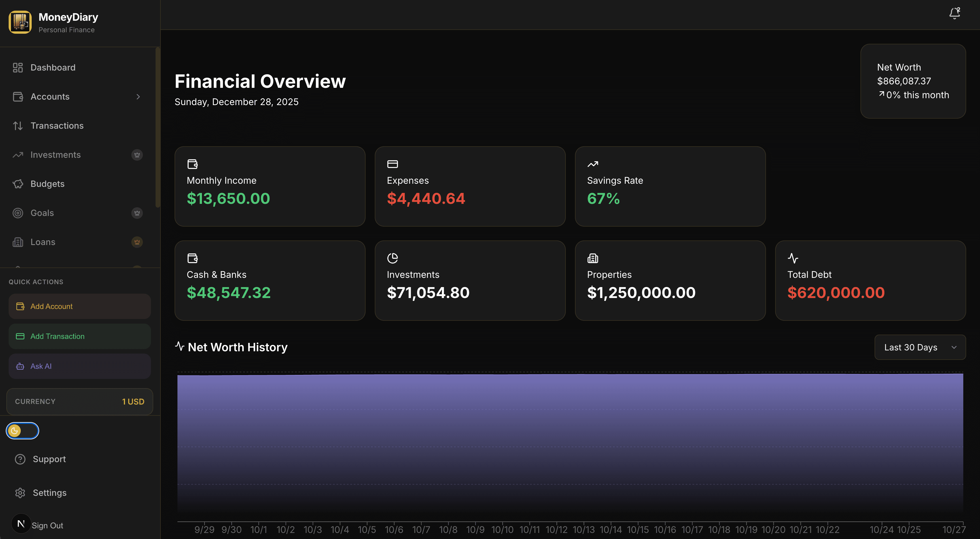Open the Budgets menu item

pyautogui.click(x=78, y=184)
